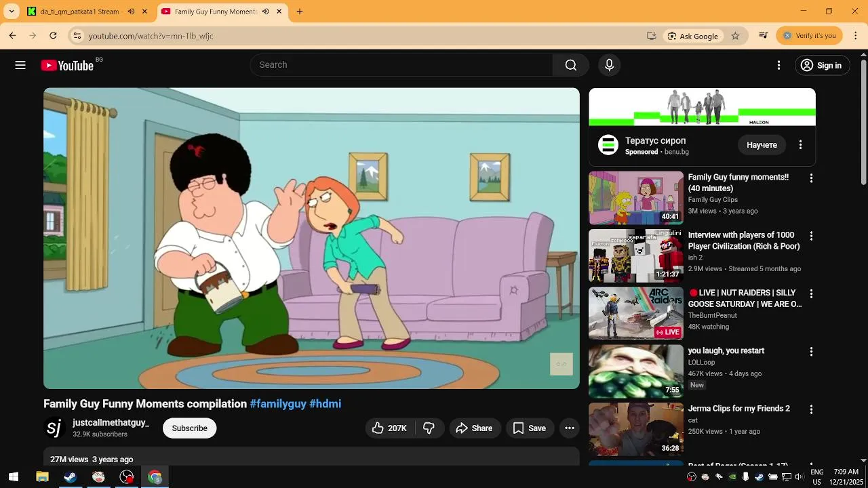This screenshot has width=868, height=488.
Task: Open the 1000 Player Civilization interview thumbnail
Action: [636, 256]
